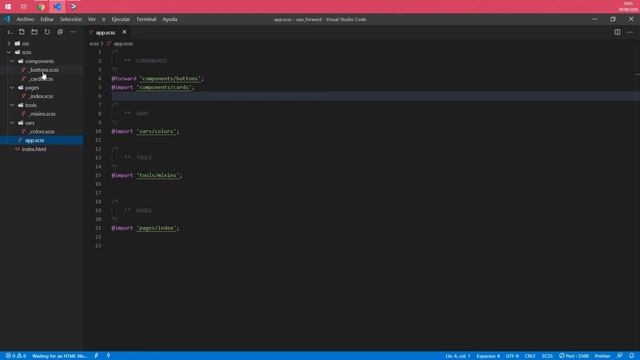Screen dimensions: 640x360
Task: Open _colors.scss in the explorer
Action: tap(42, 131)
